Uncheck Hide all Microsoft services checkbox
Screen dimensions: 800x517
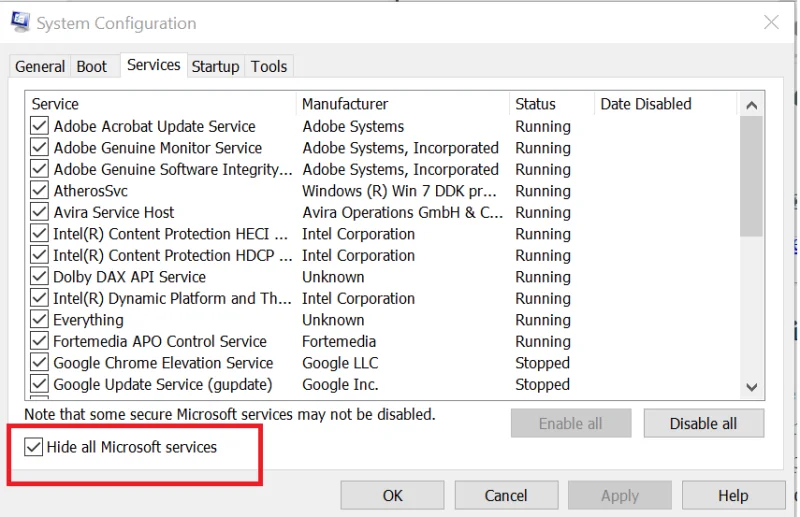coord(33,447)
